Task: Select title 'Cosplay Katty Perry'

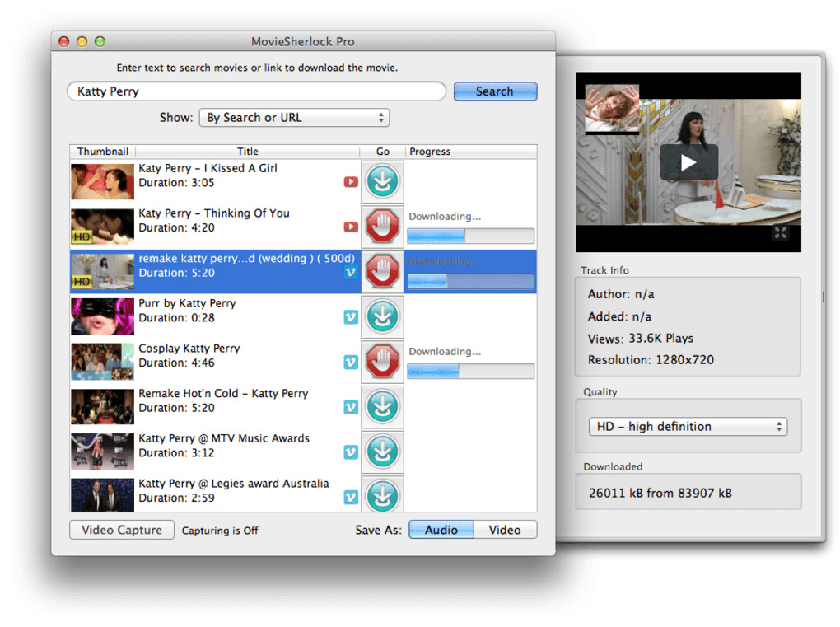Action: 189,349
